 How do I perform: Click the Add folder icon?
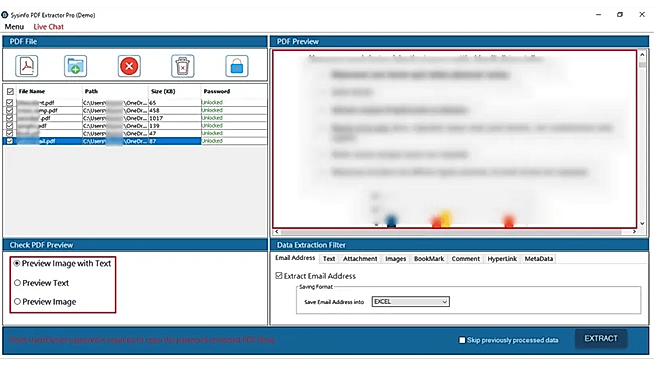point(75,66)
